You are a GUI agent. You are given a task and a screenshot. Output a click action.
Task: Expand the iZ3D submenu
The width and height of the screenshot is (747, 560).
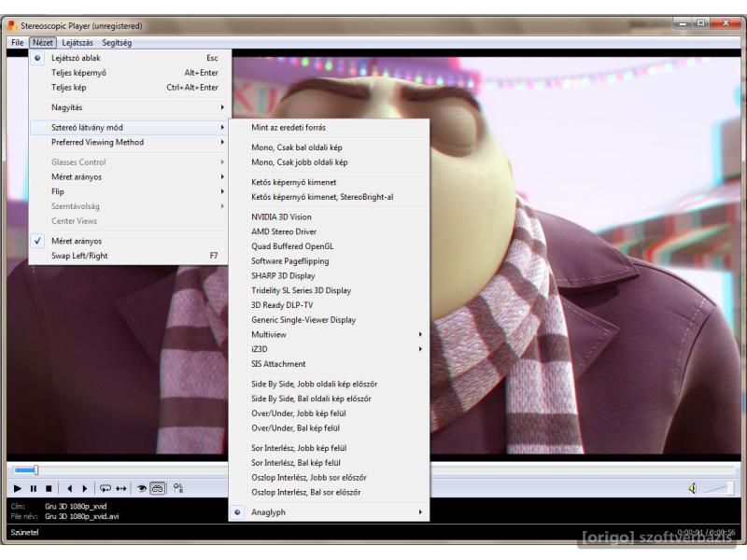(x=329, y=349)
